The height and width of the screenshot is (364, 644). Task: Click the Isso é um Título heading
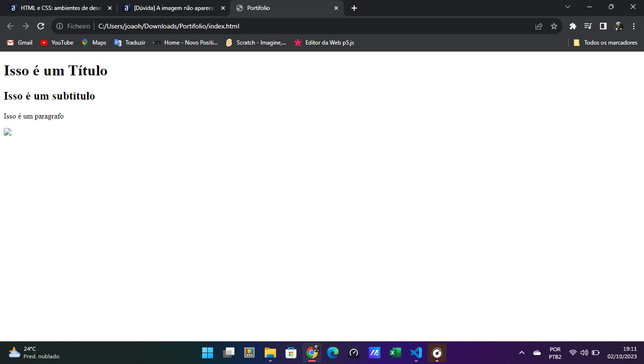[x=55, y=71]
